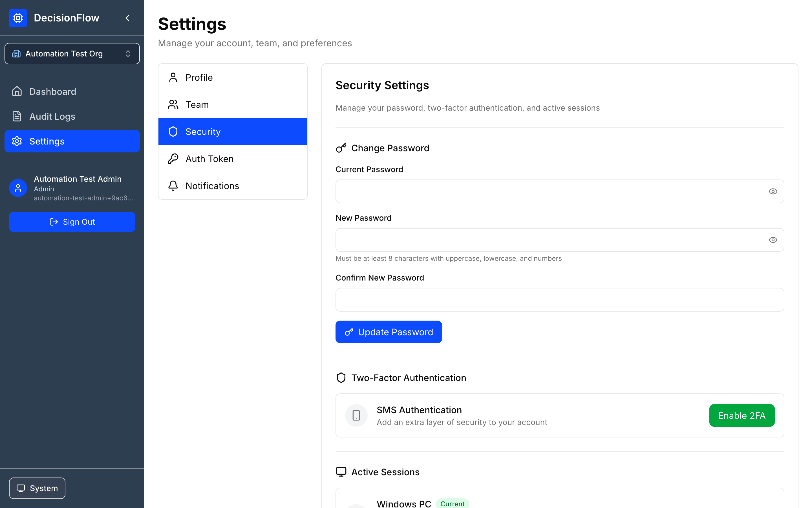Screen dimensions: 812x508
Task: Click the SMS phone icon
Action: (356, 416)
